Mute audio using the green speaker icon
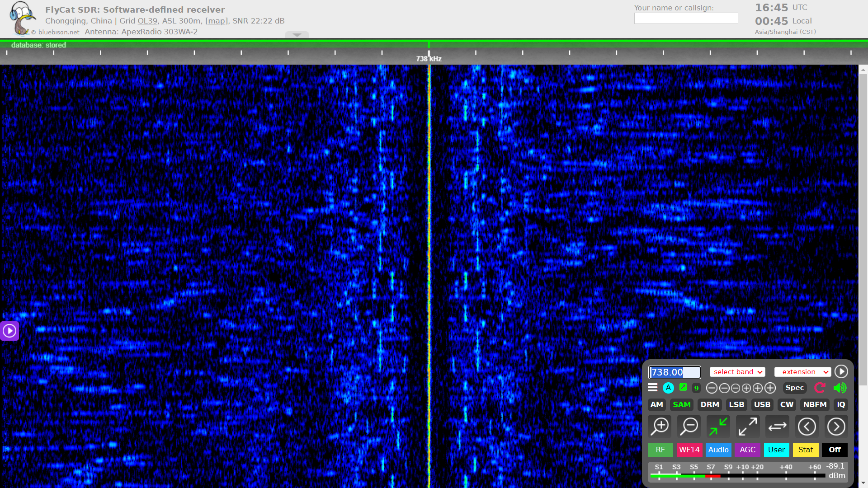Screen dimensions: 868x488 [840, 388]
